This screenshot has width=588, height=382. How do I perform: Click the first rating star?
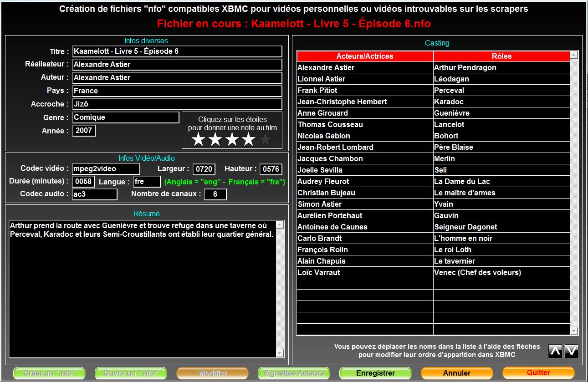point(198,140)
